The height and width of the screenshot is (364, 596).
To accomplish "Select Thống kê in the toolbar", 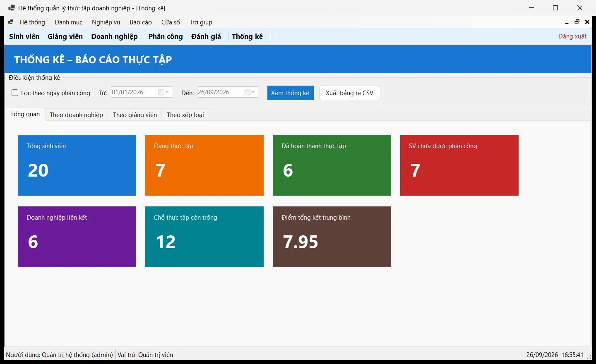I will pos(248,36).
